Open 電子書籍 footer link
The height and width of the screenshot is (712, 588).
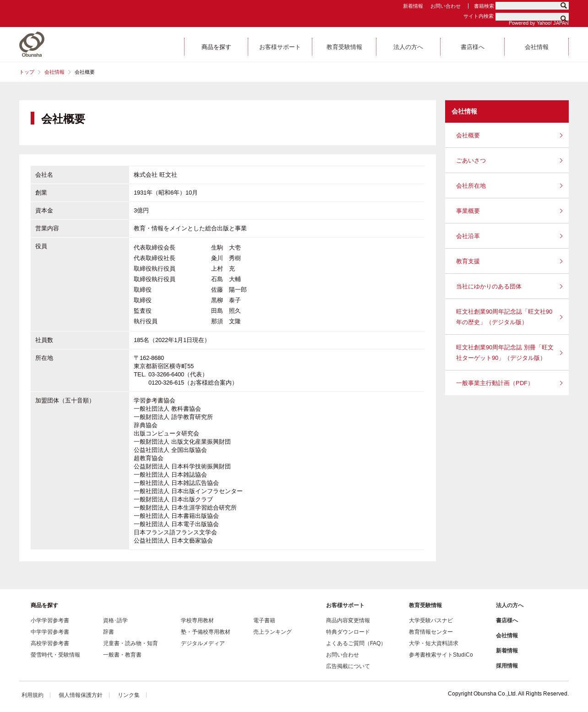tap(264, 620)
